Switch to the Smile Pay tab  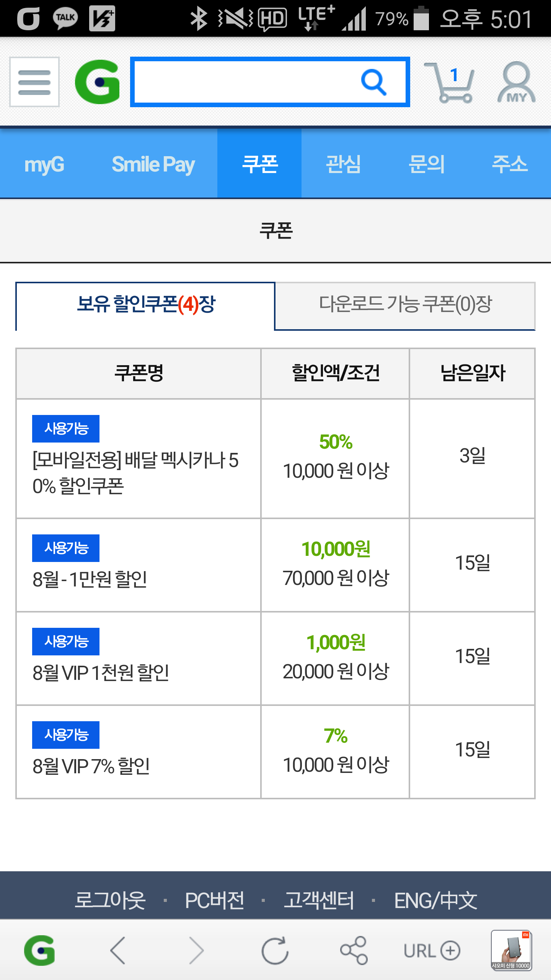[153, 164]
